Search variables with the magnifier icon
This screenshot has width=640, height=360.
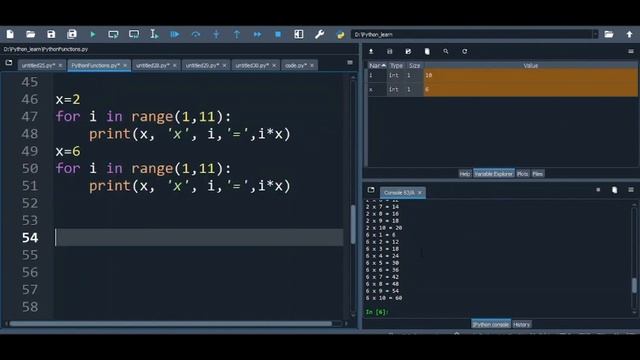point(446,51)
